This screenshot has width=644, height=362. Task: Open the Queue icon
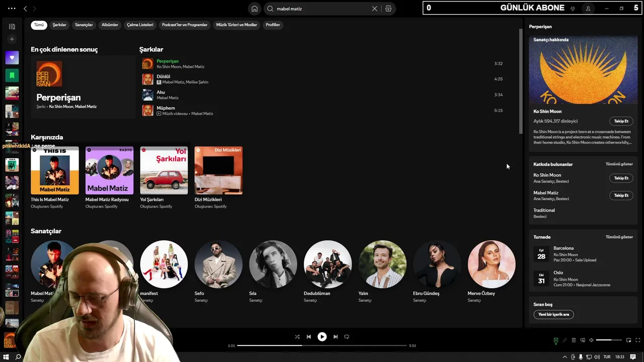pos(574,340)
